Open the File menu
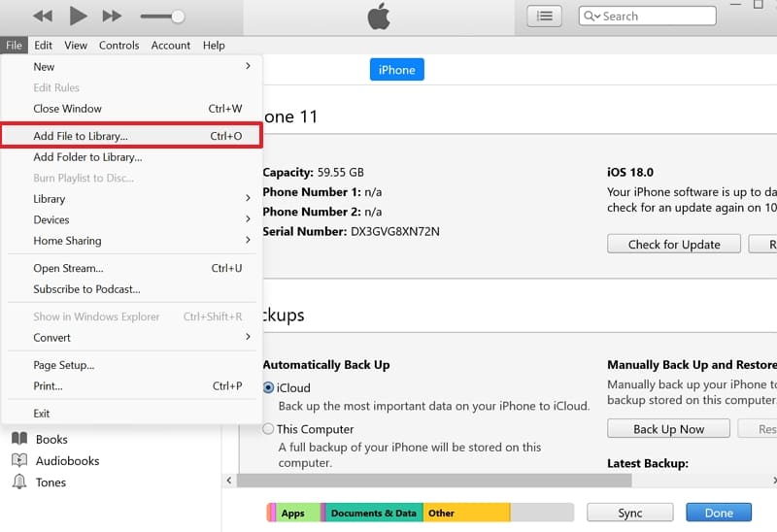Viewport: 777px width, 532px height. click(14, 45)
